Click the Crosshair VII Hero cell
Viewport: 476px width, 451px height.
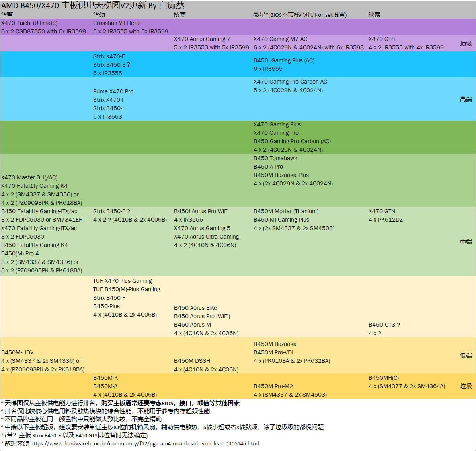click(x=116, y=23)
